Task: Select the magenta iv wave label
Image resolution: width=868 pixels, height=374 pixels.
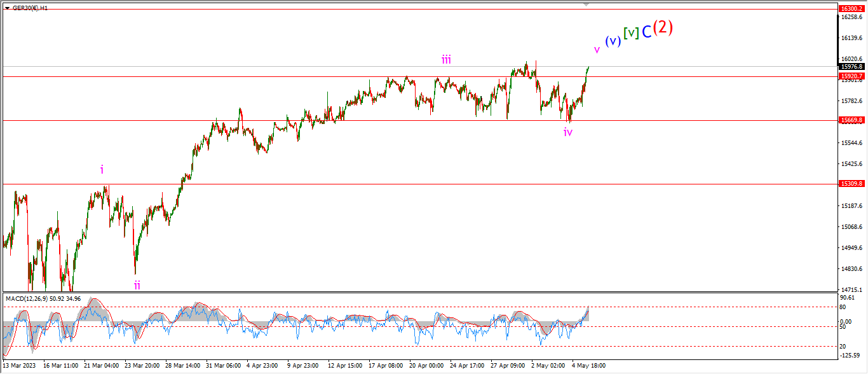Action: point(568,132)
